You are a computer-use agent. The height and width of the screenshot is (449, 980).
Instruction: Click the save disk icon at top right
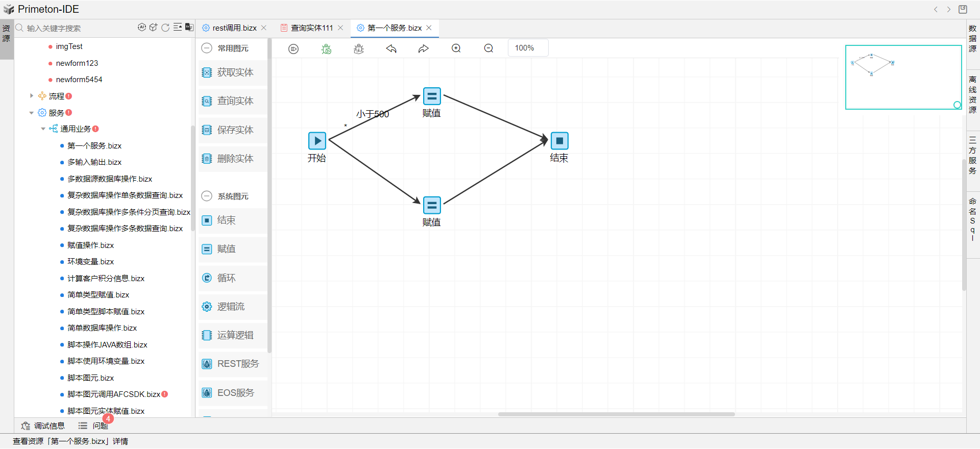coord(963,9)
